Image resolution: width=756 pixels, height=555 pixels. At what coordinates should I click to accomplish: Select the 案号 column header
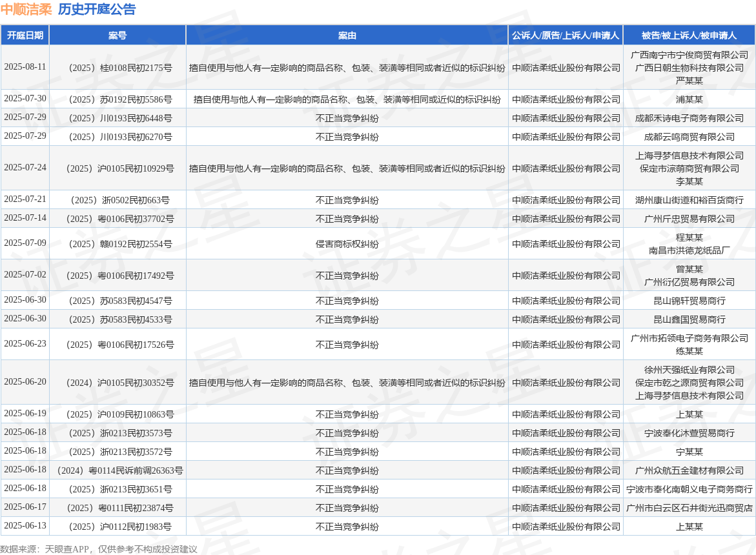(117, 35)
